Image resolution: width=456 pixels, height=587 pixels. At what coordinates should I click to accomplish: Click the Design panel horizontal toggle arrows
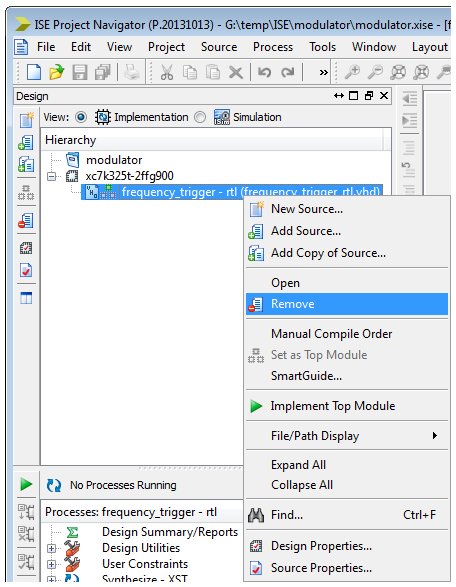click(x=339, y=96)
